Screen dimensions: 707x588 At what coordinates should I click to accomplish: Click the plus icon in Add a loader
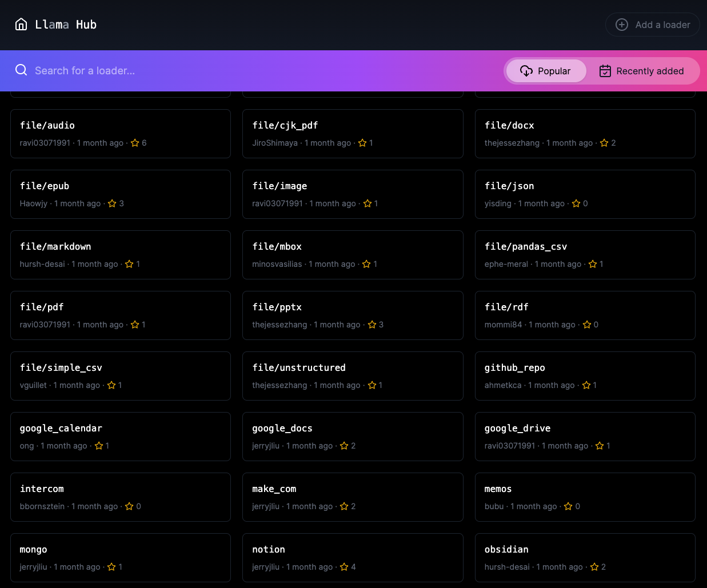pyautogui.click(x=621, y=25)
